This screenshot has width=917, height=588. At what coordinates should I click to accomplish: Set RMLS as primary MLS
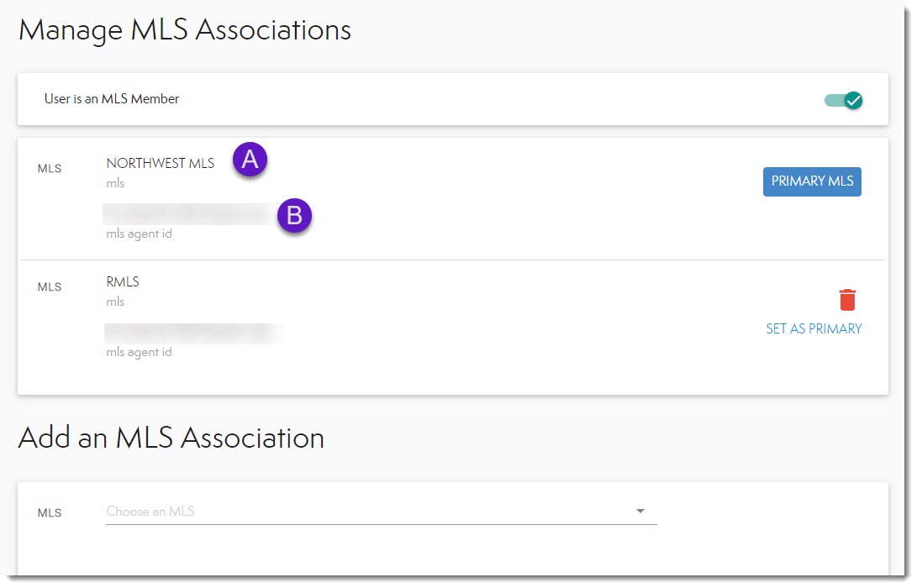tap(814, 329)
